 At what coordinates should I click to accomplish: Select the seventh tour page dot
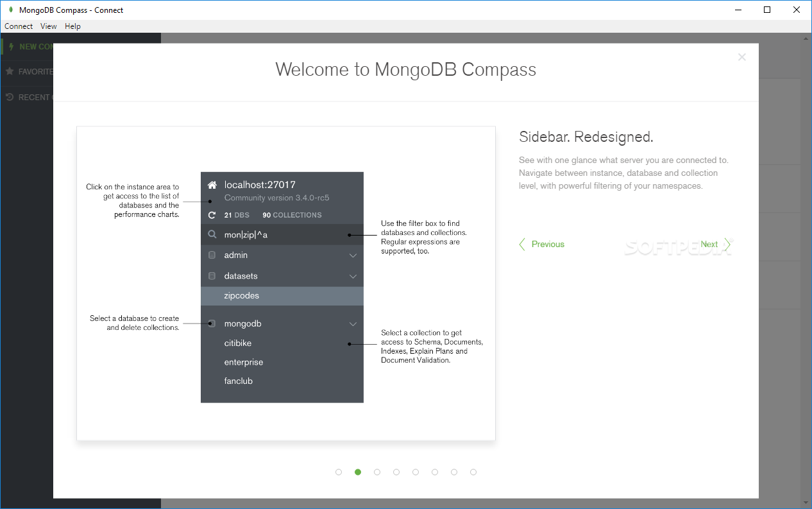pos(454,472)
